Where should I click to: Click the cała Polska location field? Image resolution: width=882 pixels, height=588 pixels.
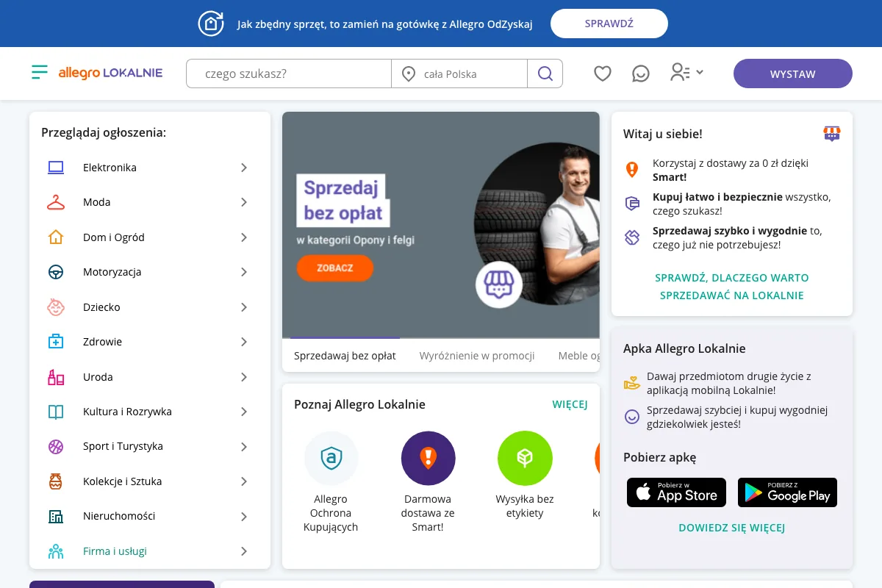coord(459,73)
